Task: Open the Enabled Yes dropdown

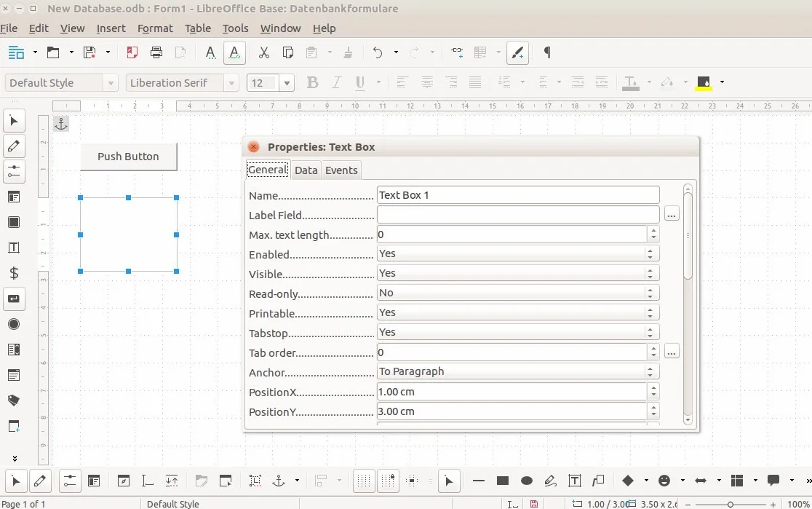Action: [518, 253]
